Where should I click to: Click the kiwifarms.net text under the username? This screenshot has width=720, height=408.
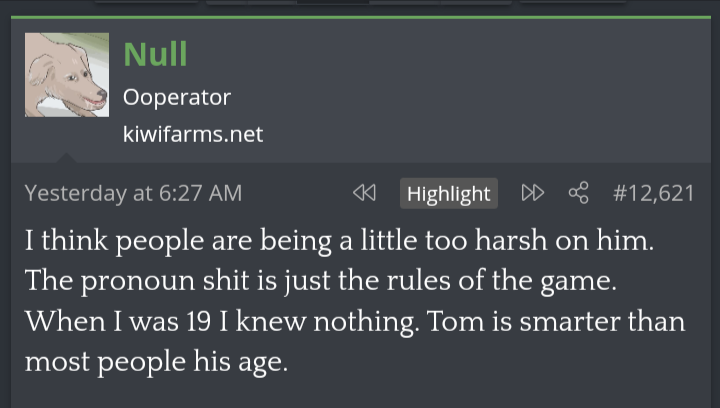coord(193,133)
